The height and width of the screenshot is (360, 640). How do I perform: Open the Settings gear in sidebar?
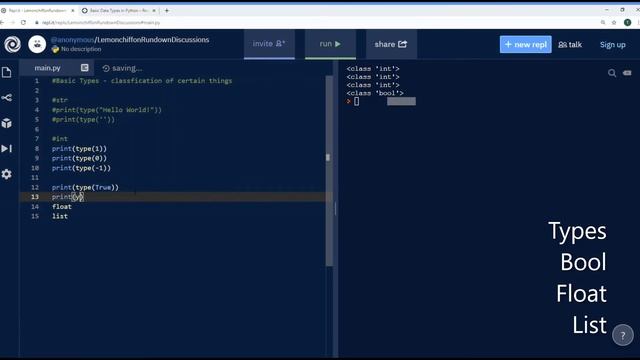[7, 174]
